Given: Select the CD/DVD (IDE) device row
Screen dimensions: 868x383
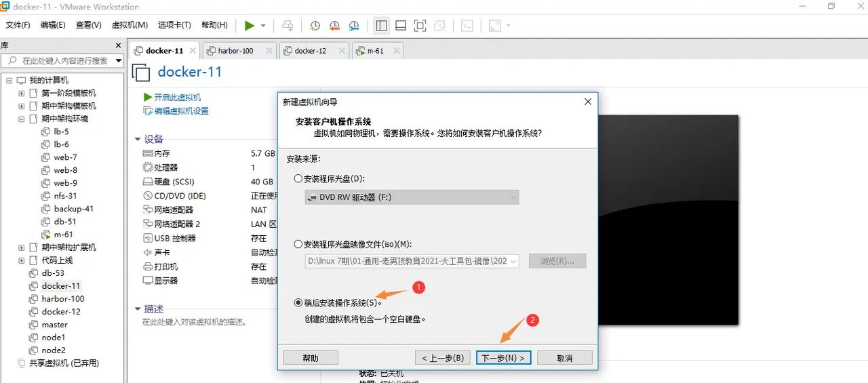Looking at the screenshot, I should click(x=209, y=196).
